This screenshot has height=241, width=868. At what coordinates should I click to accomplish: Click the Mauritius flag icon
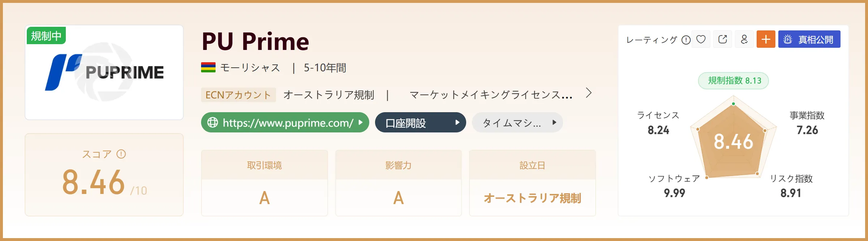(208, 67)
